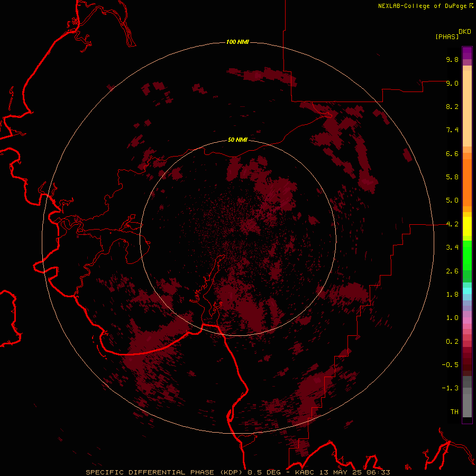Click the KABC radar site identifier
This screenshot has height=476, width=476.
tap(306, 472)
